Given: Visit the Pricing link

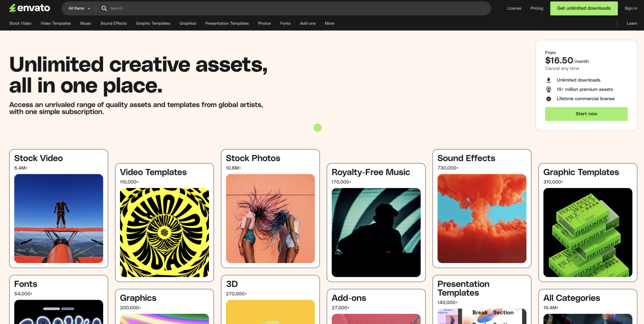Looking at the screenshot, I should coord(536,8).
